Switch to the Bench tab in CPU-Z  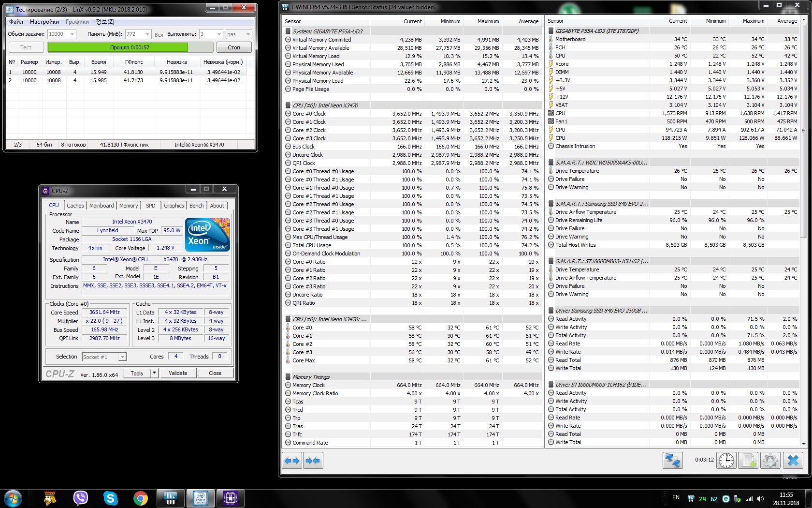pos(197,206)
